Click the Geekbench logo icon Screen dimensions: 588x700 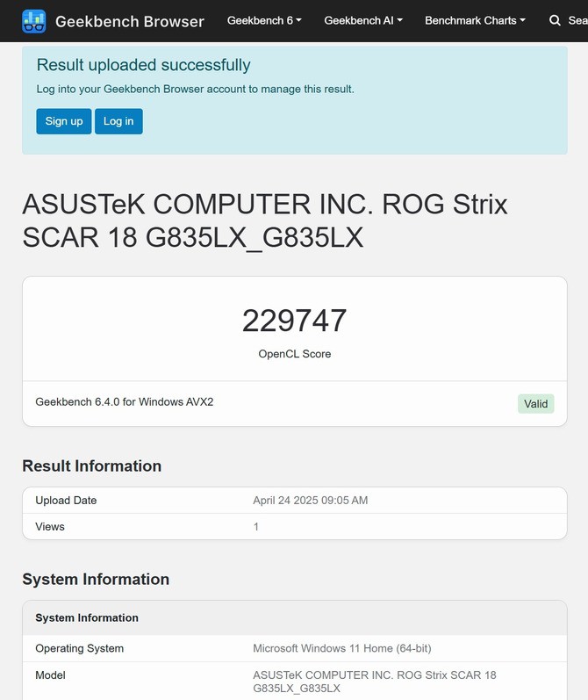click(x=33, y=21)
